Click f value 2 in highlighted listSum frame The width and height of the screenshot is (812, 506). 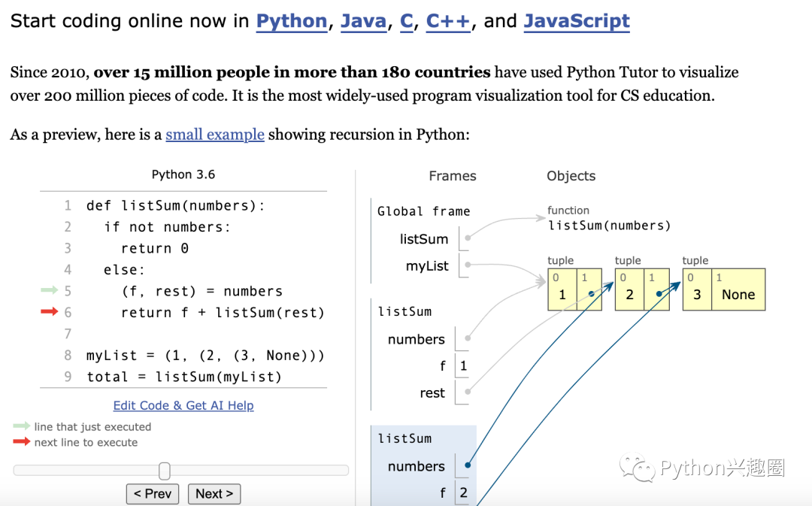pyautogui.click(x=463, y=492)
